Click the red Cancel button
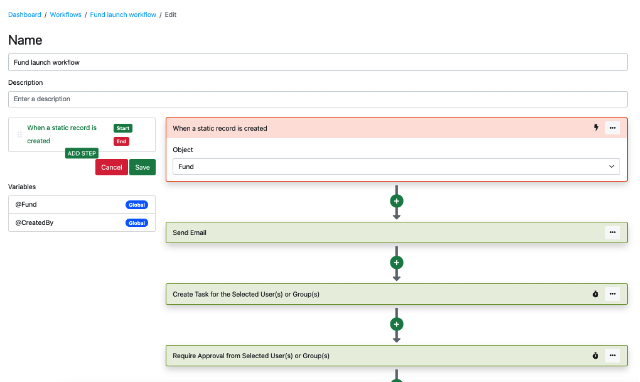 (x=111, y=167)
